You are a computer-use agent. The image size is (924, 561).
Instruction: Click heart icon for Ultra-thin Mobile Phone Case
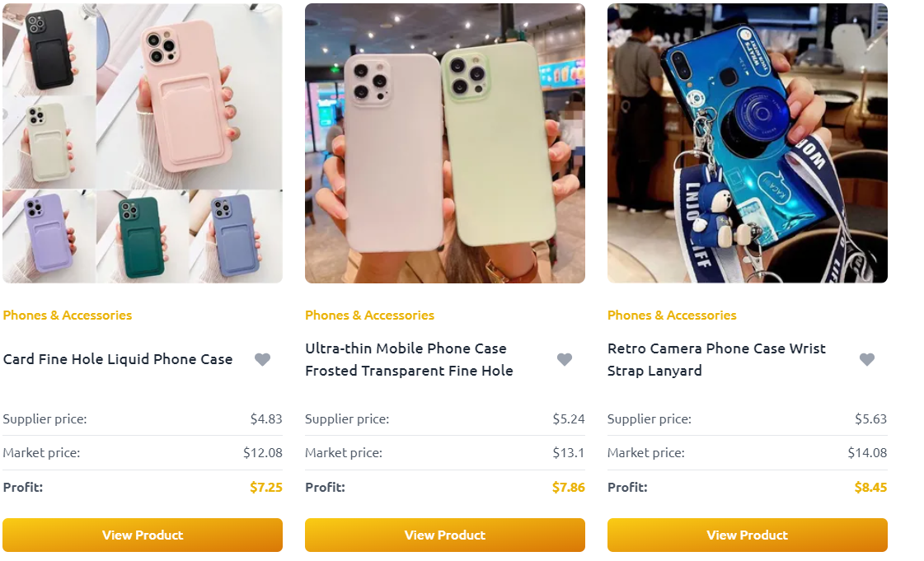click(565, 359)
